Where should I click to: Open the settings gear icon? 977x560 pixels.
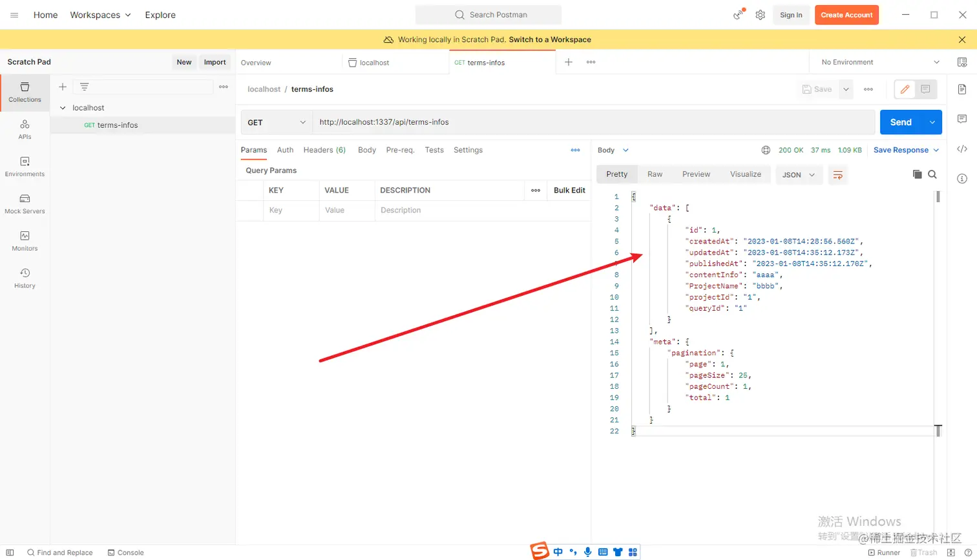coord(761,15)
